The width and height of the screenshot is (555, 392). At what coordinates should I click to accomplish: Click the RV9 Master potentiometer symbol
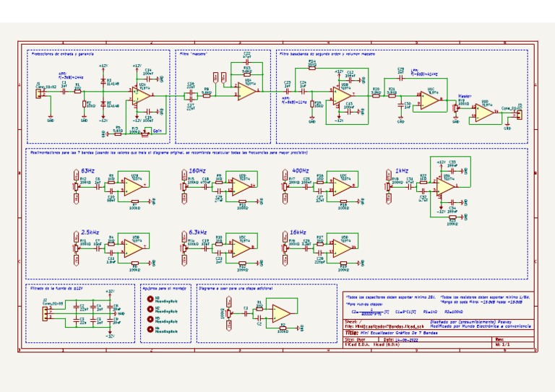[x=455, y=108]
